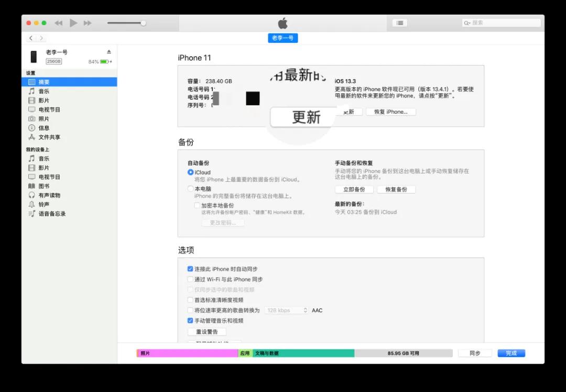Image resolution: width=566 pixels, height=392 pixels.
Task: Click the back navigation chevron
Action: (31, 38)
